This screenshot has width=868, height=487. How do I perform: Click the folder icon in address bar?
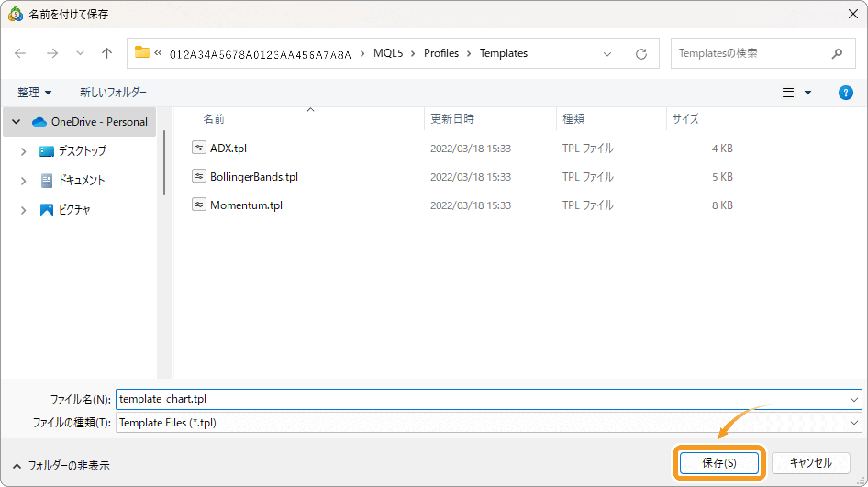(x=142, y=52)
